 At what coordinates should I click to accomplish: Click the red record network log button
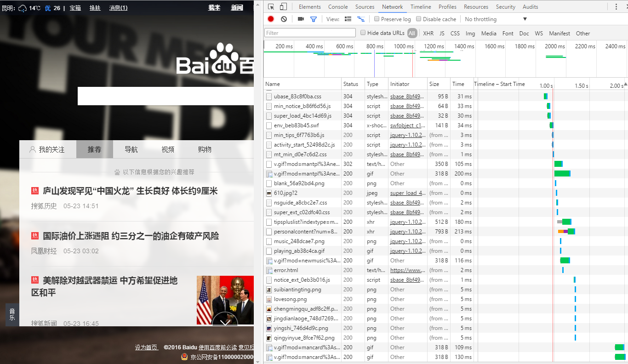tap(271, 19)
